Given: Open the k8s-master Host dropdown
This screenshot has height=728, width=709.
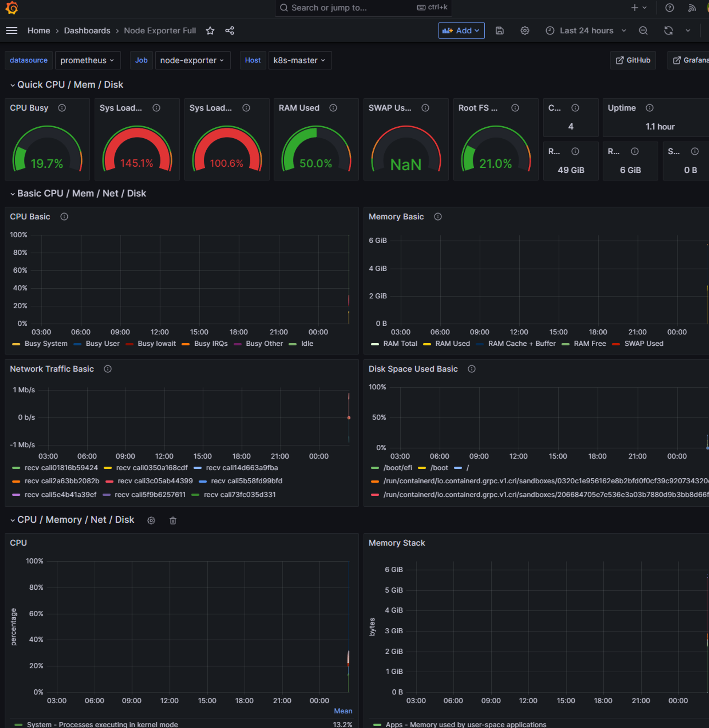Looking at the screenshot, I should click(x=300, y=60).
